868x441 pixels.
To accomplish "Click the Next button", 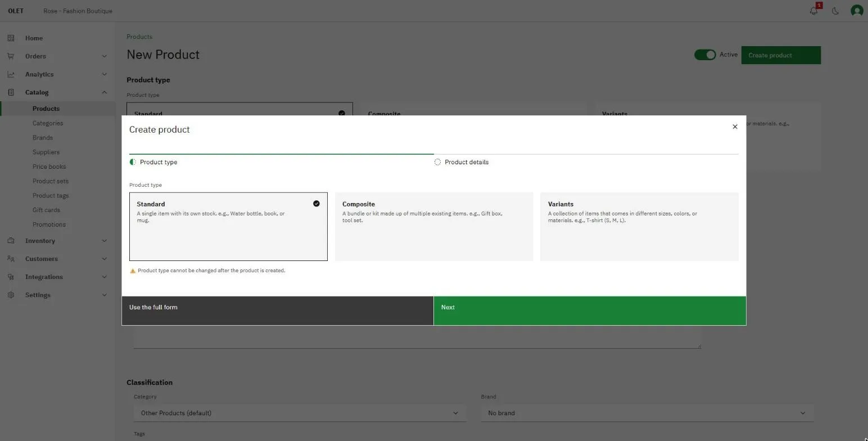I will tap(590, 310).
